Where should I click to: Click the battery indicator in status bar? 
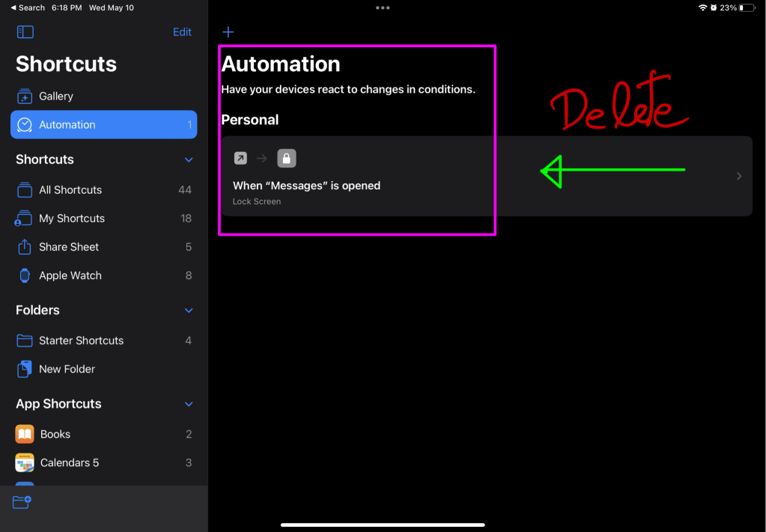click(x=747, y=7)
